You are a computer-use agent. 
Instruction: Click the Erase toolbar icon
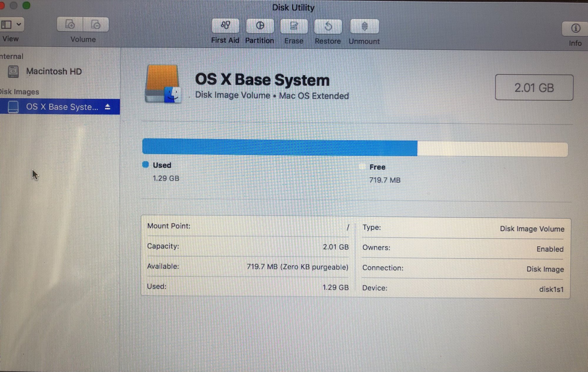tap(294, 27)
